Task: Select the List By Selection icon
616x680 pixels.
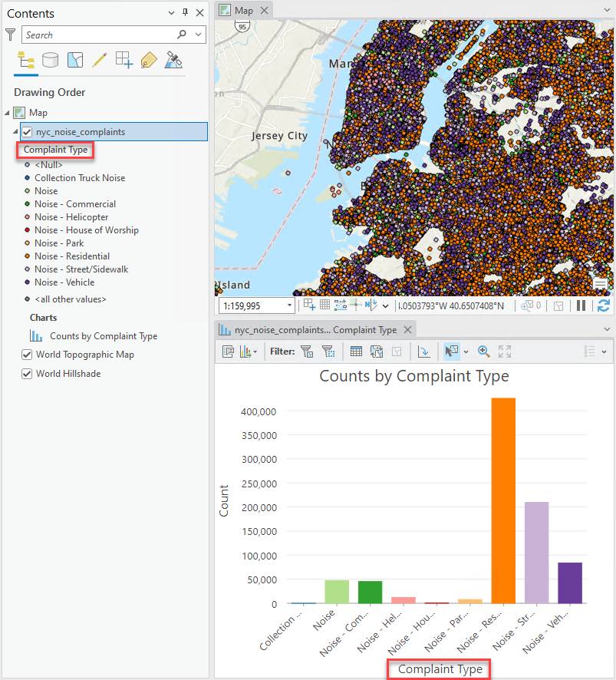Action: (75, 60)
